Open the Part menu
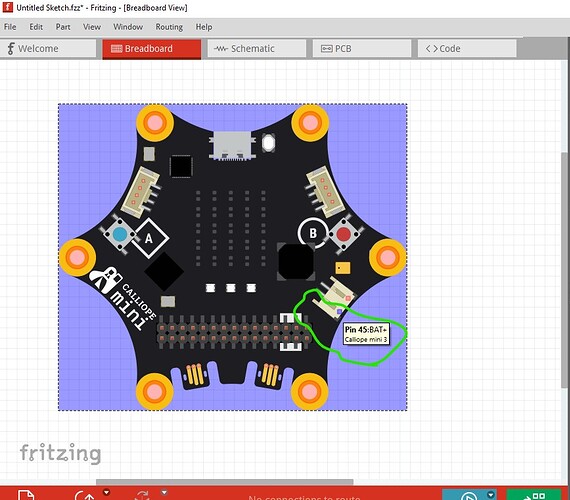Screen dimensions: 570x500 (63, 27)
